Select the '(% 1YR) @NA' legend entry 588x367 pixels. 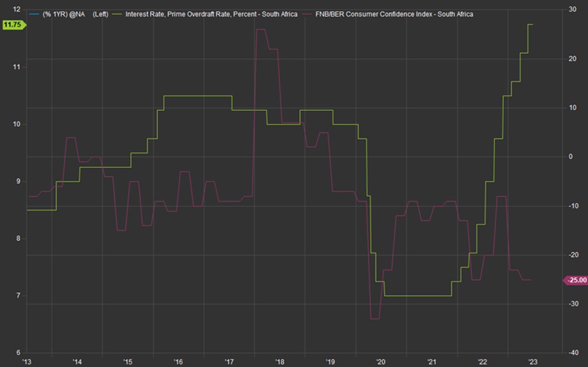[x=63, y=13]
